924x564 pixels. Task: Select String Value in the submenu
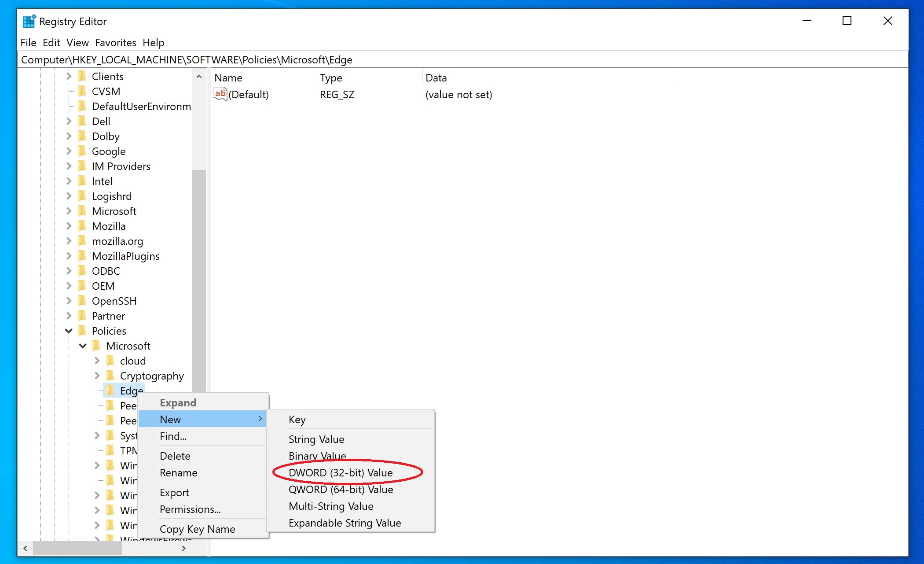[x=351, y=439]
